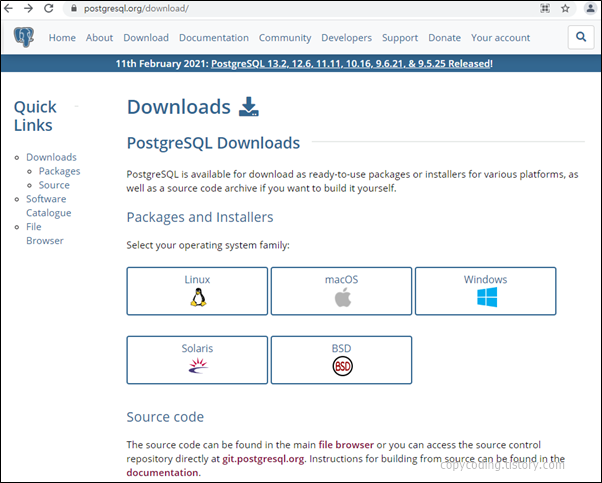This screenshot has height=483, width=602.
Task: Open the Download nav item
Action: (x=146, y=38)
